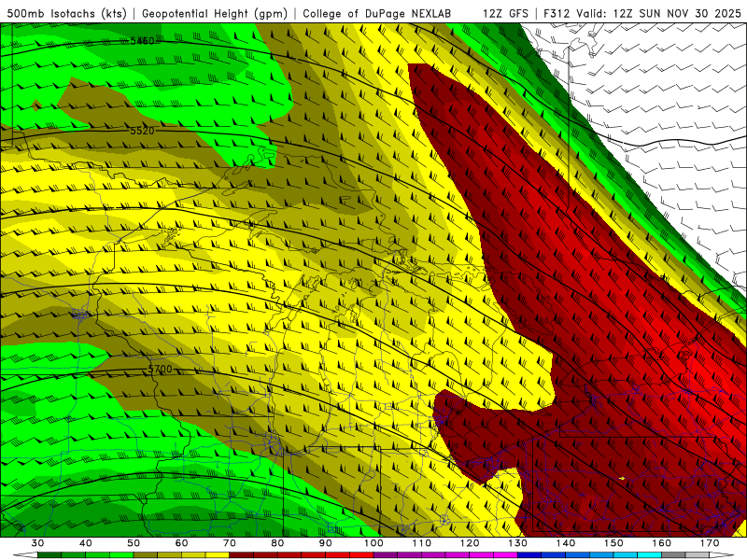Click the 140 value on the color scale
The height and width of the screenshot is (560, 747).
[x=566, y=543]
